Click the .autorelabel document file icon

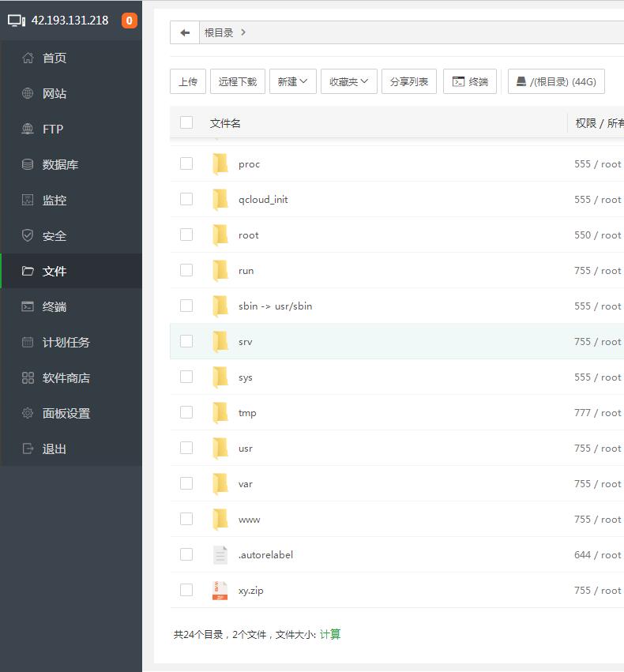pos(220,554)
